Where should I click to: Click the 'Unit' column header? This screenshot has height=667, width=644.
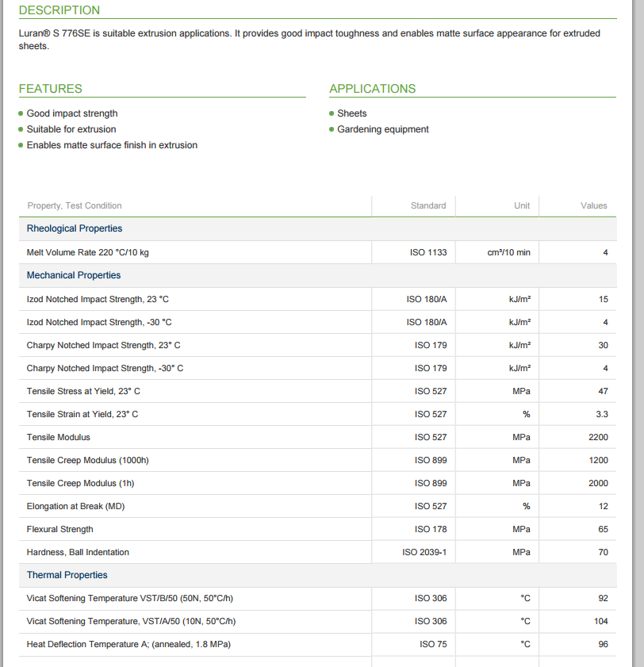coord(522,205)
